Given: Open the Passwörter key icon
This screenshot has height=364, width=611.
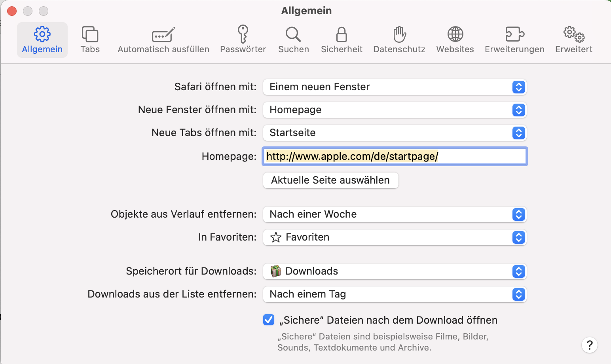Looking at the screenshot, I should [243, 40].
